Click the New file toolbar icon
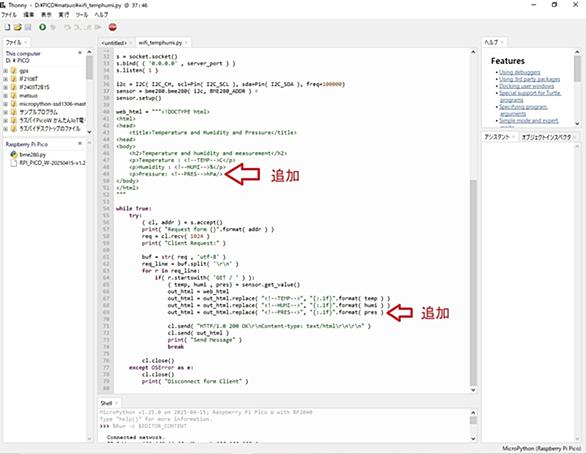Screen dimensions: 586x454 tap(7, 27)
